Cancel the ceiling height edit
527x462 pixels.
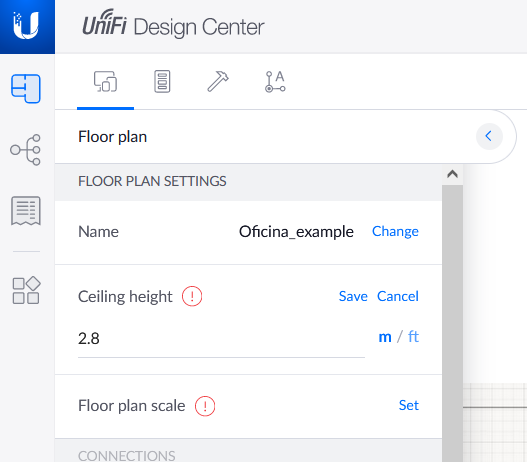(x=398, y=296)
